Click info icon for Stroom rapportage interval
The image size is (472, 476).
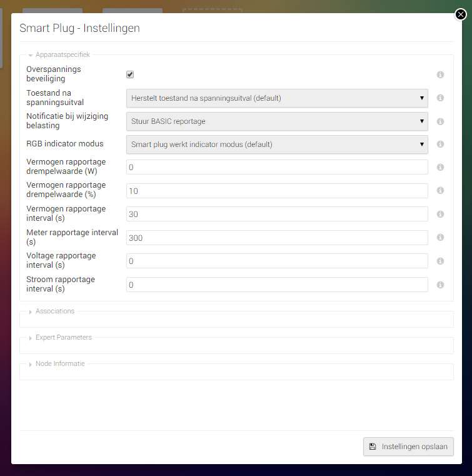[440, 285]
